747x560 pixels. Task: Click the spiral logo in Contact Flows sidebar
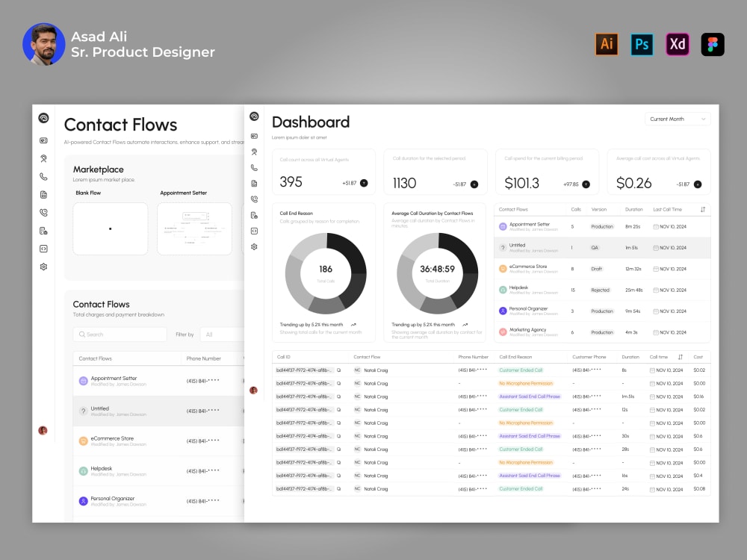pyautogui.click(x=43, y=118)
